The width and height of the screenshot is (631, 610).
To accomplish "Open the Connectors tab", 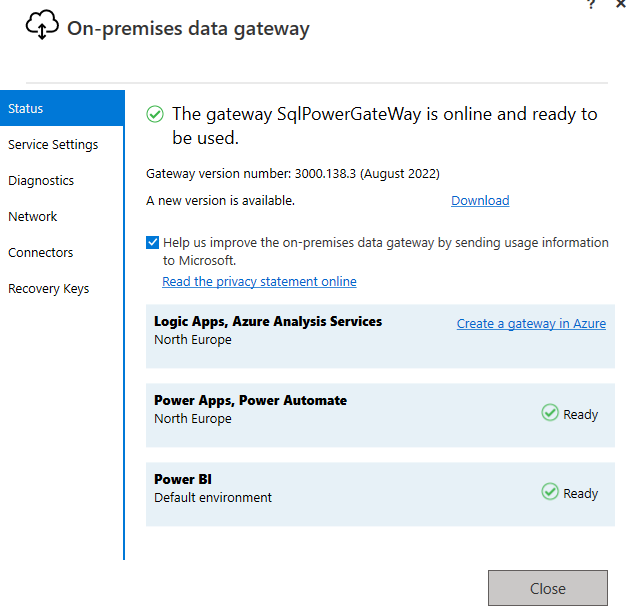I will coord(62,252).
